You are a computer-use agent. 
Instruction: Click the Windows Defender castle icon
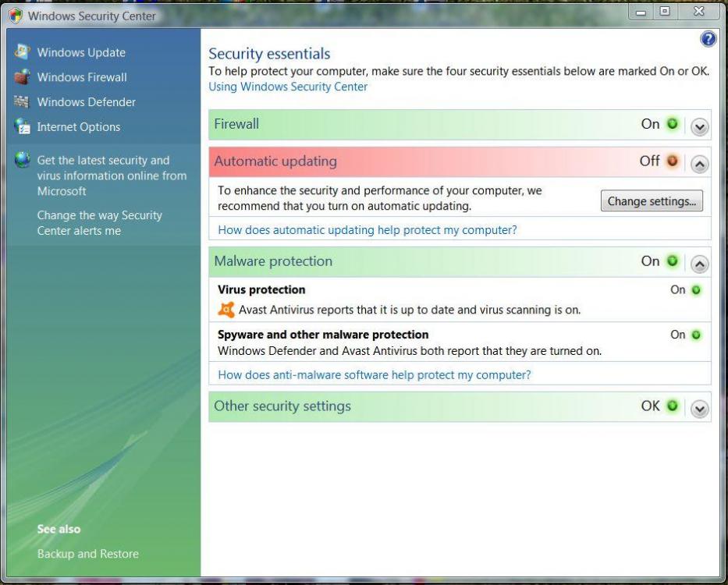[21, 101]
